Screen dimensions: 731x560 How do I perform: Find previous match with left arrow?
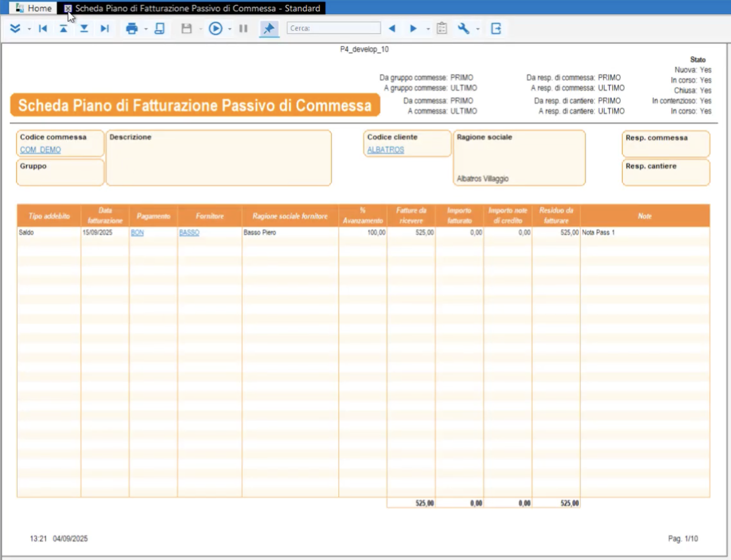tap(392, 28)
